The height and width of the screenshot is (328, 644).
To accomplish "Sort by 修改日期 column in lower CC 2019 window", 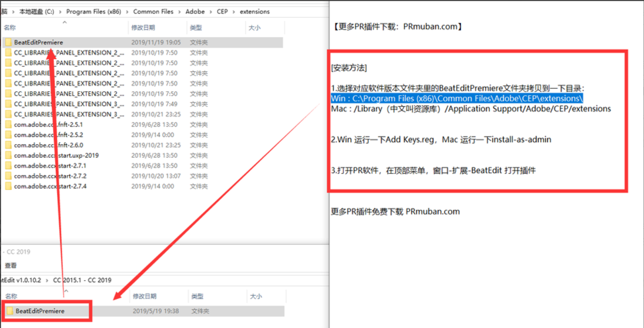I will (144, 296).
